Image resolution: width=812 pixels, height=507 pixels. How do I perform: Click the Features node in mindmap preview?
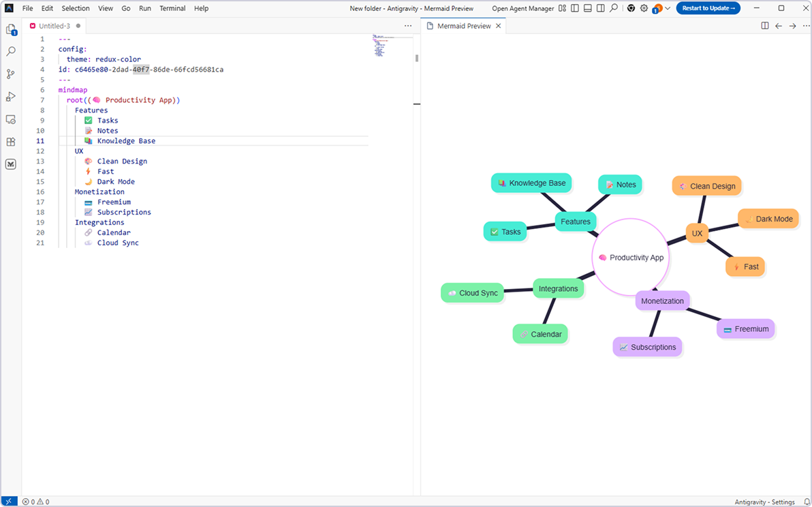tap(576, 221)
